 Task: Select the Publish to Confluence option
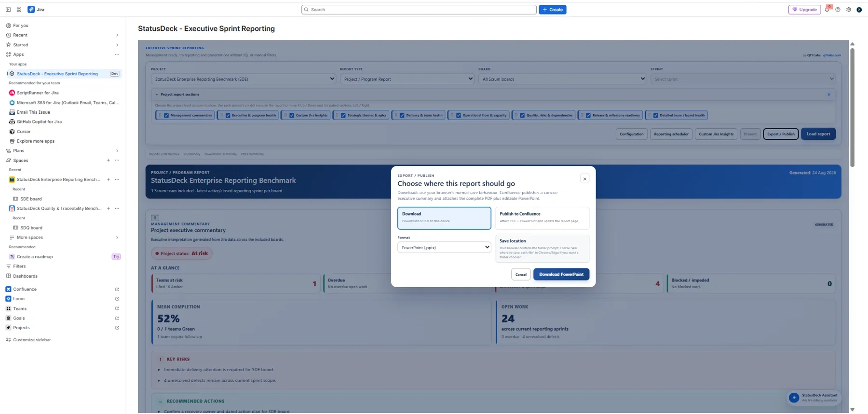click(542, 218)
